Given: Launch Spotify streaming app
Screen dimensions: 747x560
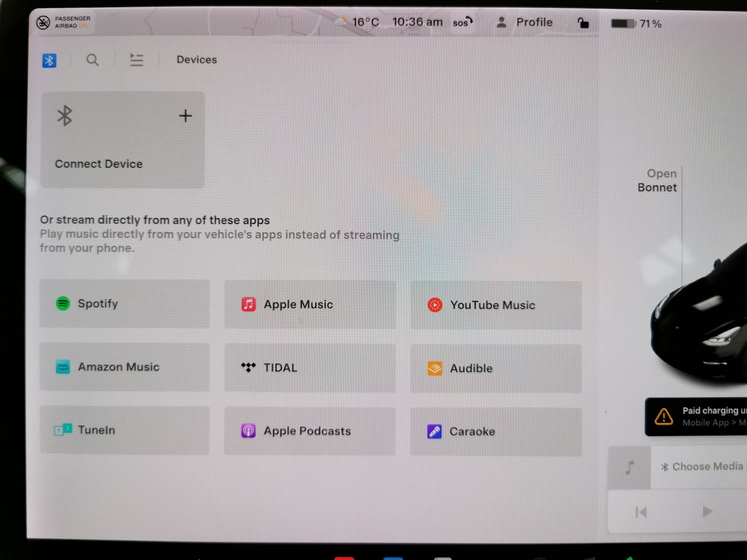Looking at the screenshot, I should click(x=124, y=304).
